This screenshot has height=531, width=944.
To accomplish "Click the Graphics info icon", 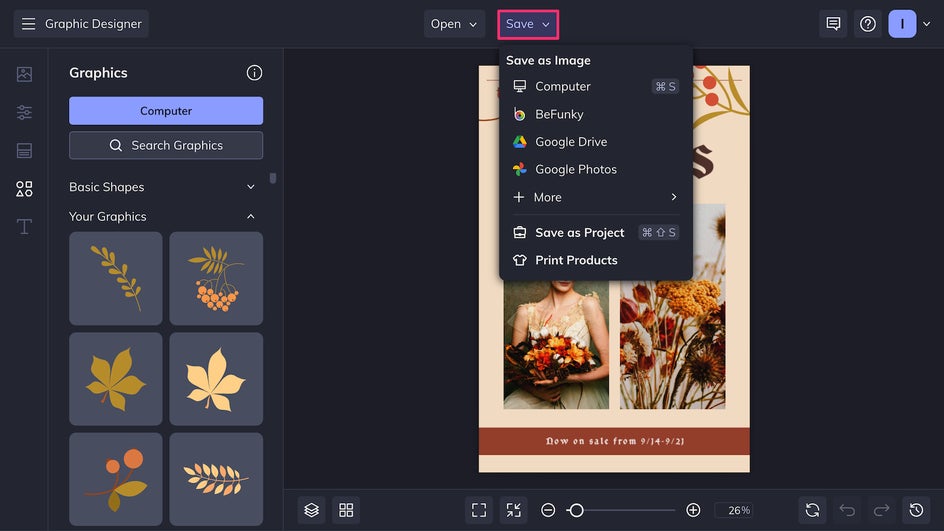I will pos(254,73).
